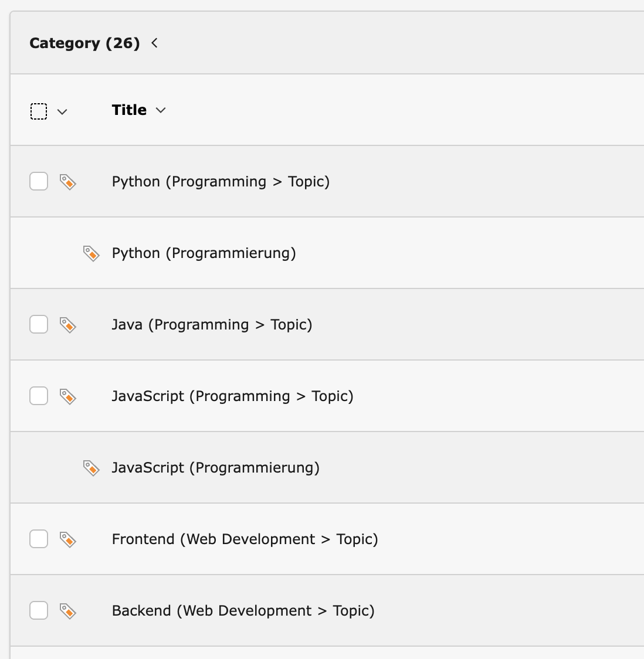644x659 pixels.
Task: Click the tag icon for Python (Programmierung)
Action: pos(91,253)
